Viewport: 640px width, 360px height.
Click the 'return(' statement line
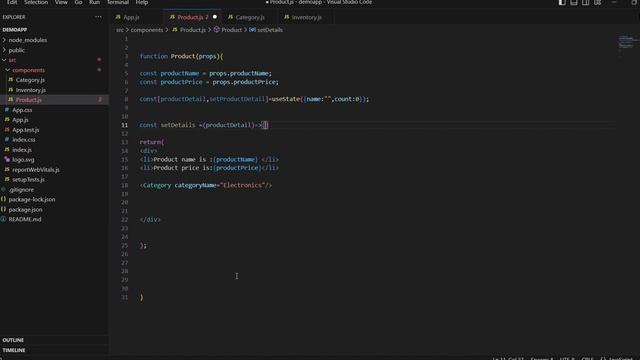coord(152,142)
